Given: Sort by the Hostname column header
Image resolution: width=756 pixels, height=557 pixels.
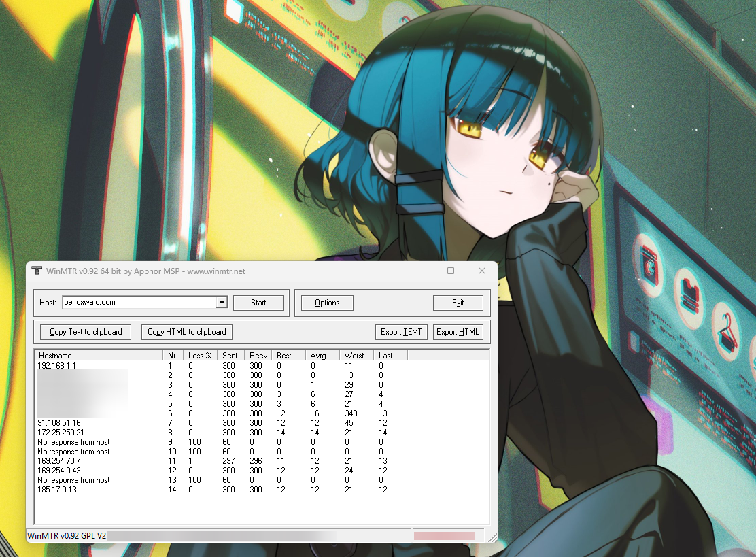Looking at the screenshot, I should point(99,356).
